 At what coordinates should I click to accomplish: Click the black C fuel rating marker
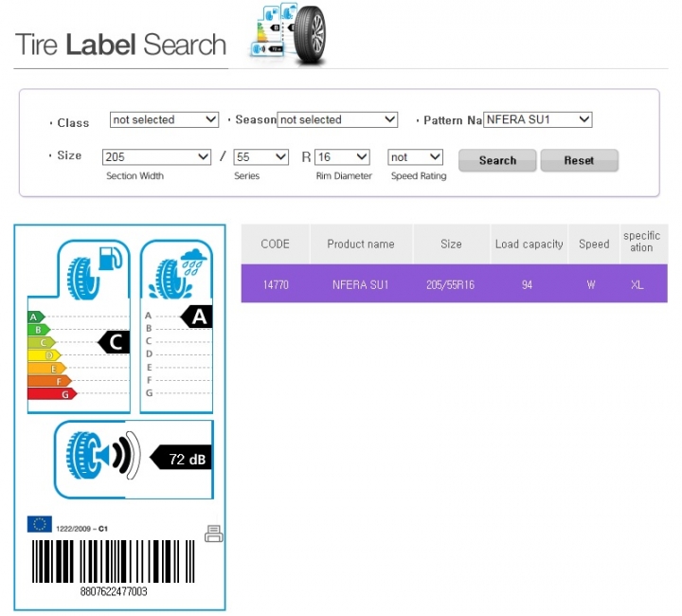[x=114, y=342]
